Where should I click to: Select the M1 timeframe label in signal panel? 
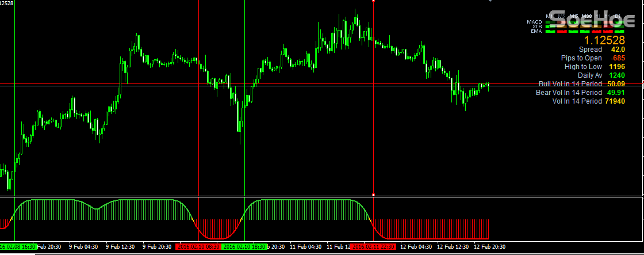pyautogui.click(x=550, y=16)
